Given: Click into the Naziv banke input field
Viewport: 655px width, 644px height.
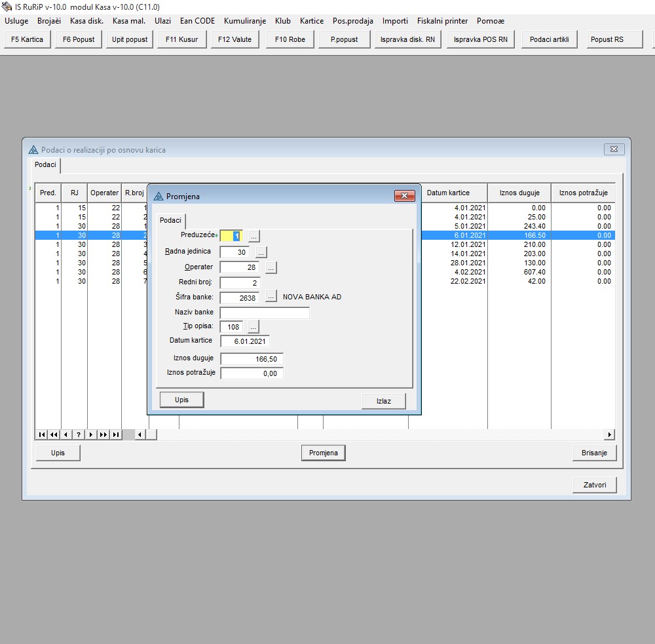Looking at the screenshot, I should 265,313.
